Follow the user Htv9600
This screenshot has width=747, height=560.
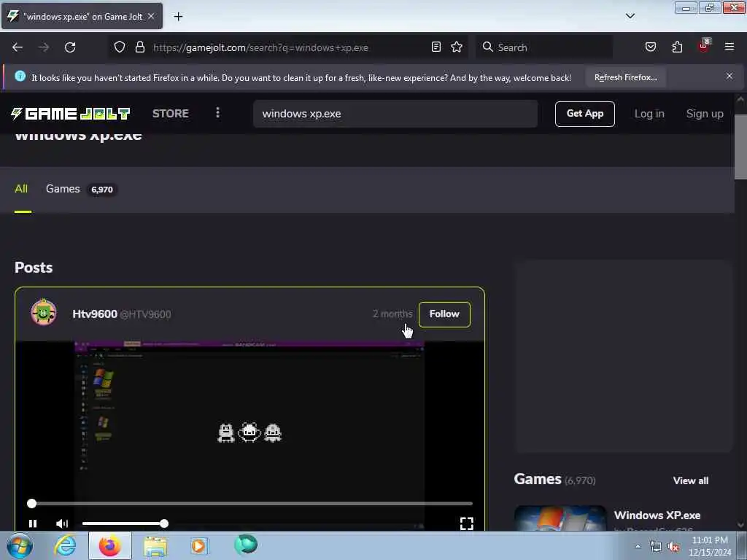pos(444,314)
